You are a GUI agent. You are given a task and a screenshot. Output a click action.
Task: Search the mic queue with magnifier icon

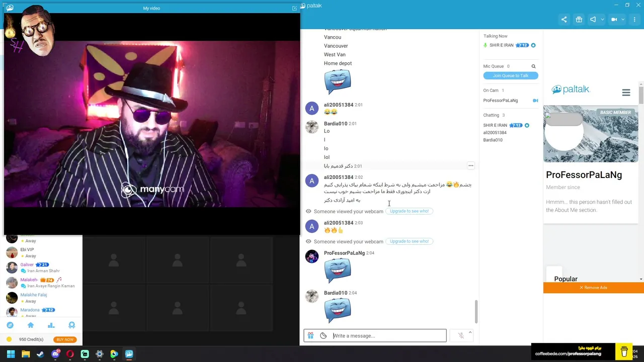tap(533, 66)
